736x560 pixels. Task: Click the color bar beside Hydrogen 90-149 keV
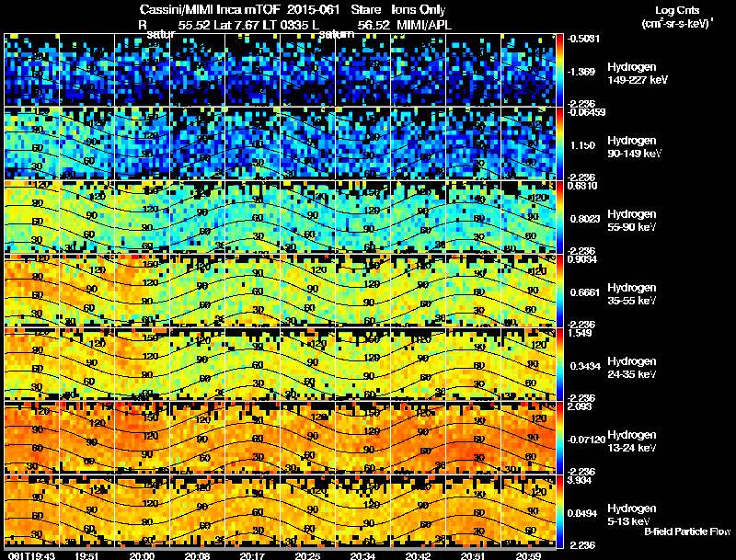click(x=559, y=143)
